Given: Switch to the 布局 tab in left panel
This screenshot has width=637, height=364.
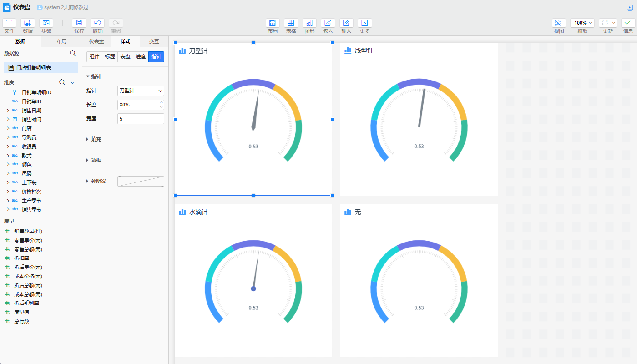Looking at the screenshot, I should pyautogui.click(x=61, y=41).
